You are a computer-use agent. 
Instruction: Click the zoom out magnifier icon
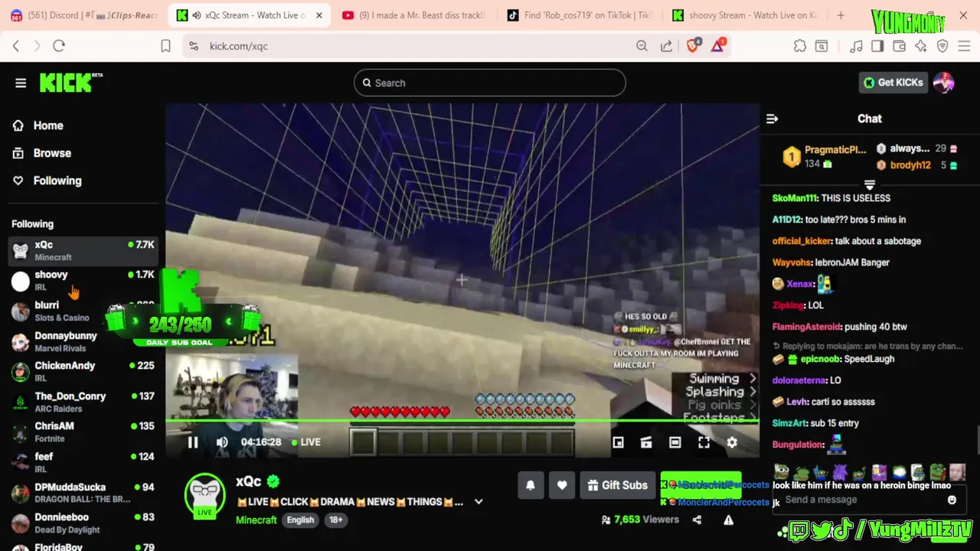642,46
